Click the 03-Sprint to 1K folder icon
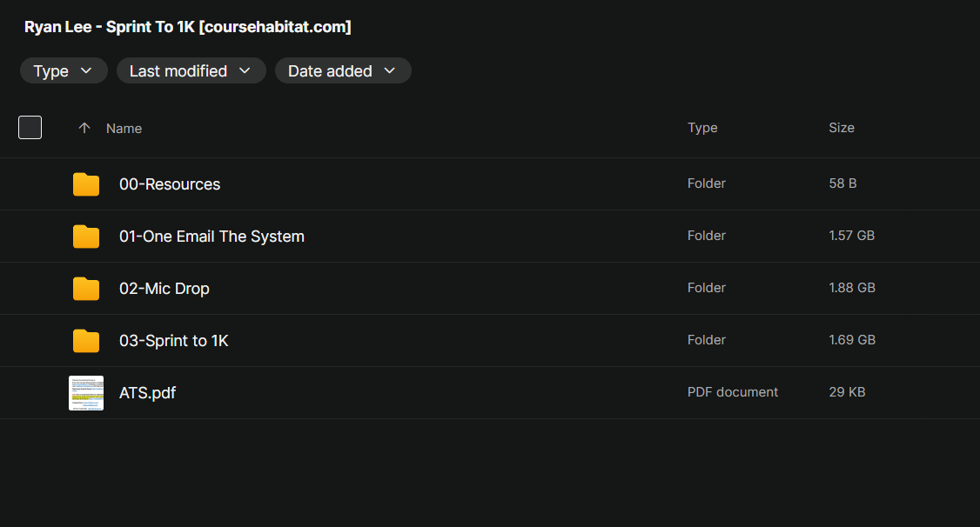The width and height of the screenshot is (980, 527). click(86, 341)
